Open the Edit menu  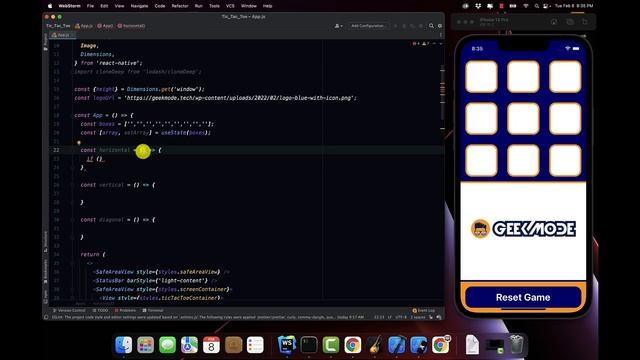click(104, 6)
